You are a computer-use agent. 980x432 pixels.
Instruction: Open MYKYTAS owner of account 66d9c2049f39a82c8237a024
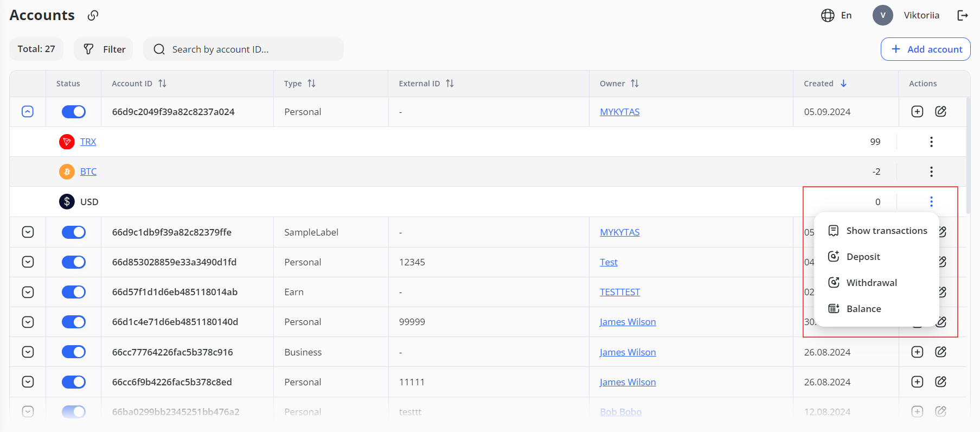(620, 112)
